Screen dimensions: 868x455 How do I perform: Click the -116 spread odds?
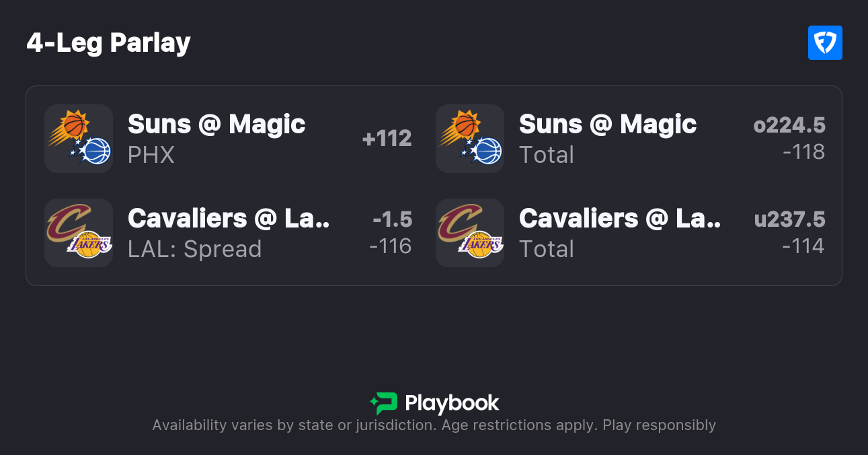(390, 246)
